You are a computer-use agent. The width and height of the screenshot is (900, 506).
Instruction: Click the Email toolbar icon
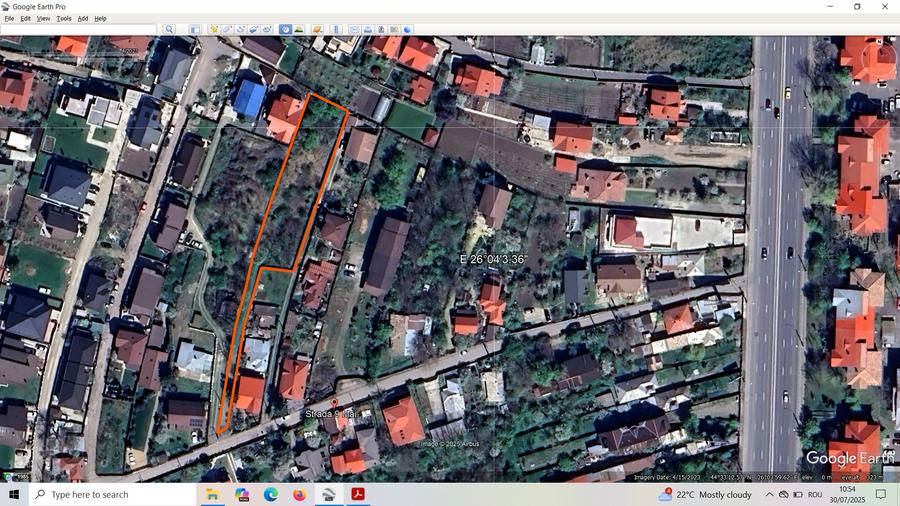tap(354, 29)
